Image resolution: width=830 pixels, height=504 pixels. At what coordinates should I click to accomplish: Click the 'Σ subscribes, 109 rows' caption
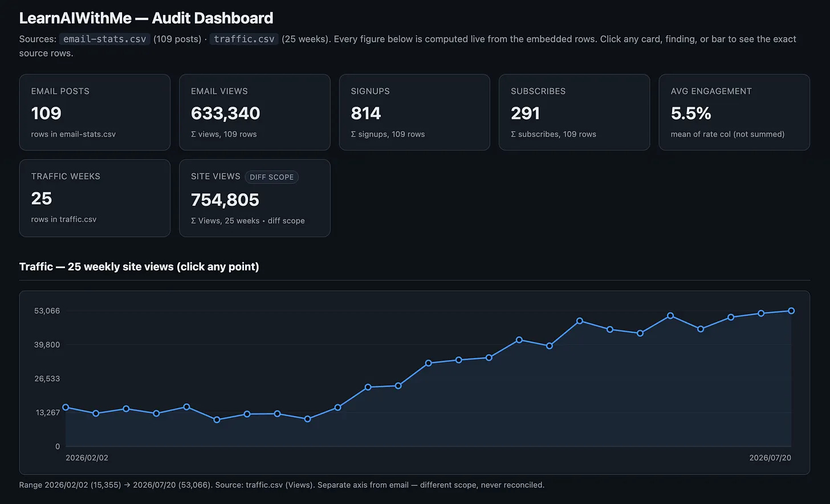coord(554,135)
